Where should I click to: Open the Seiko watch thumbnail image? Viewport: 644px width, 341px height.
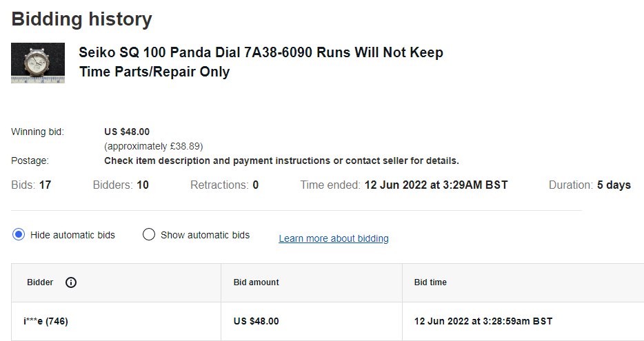tap(38, 63)
